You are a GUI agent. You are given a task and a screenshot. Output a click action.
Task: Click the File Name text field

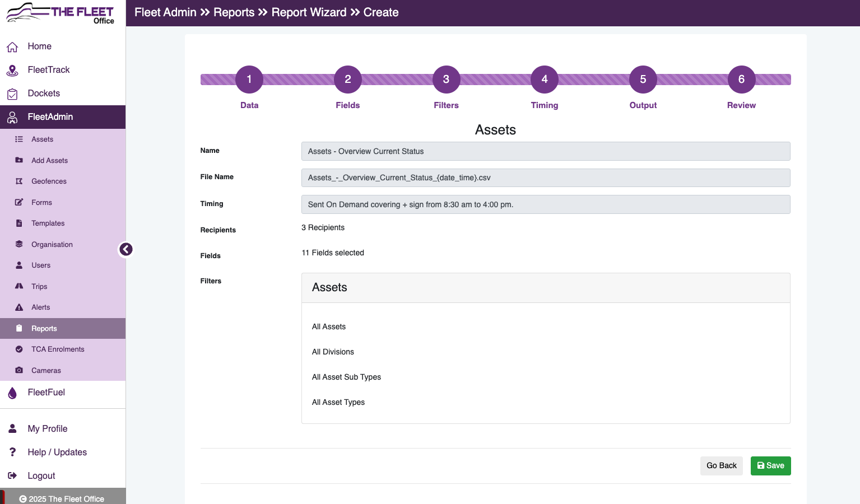546,178
